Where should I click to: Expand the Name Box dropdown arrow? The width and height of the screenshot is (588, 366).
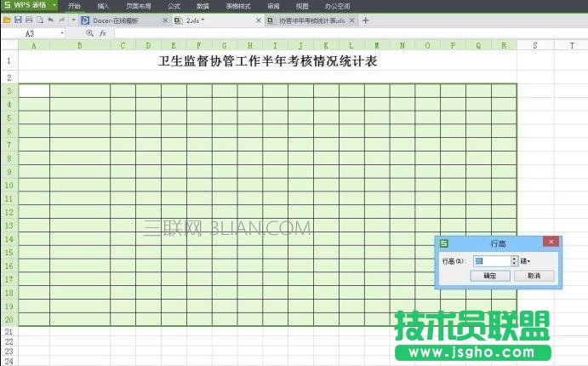coord(62,34)
